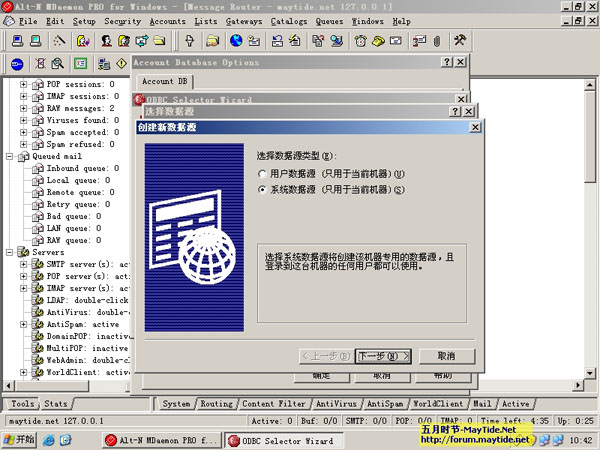Click the Windows 开始 Start button
Viewport: 600px width, 450px height.
click(x=19, y=439)
